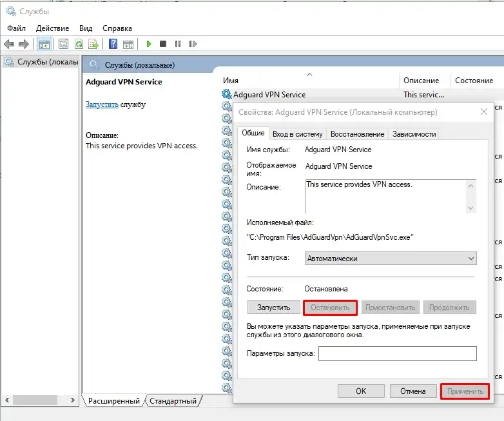This screenshot has width=504, height=421.
Task: Stop service with square toolbar icon
Action: tap(163, 44)
